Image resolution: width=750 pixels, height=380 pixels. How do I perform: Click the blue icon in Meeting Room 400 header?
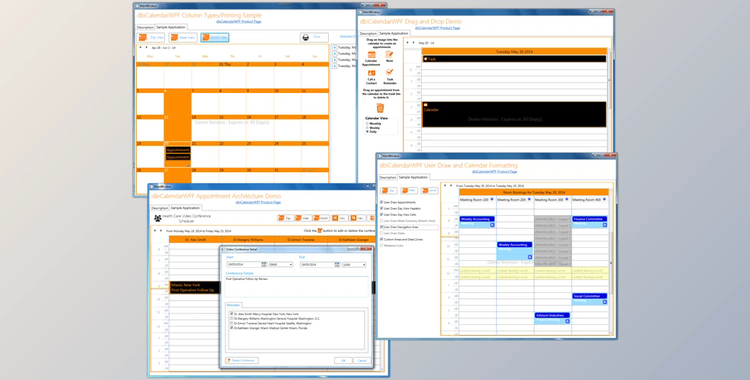[x=605, y=199]
